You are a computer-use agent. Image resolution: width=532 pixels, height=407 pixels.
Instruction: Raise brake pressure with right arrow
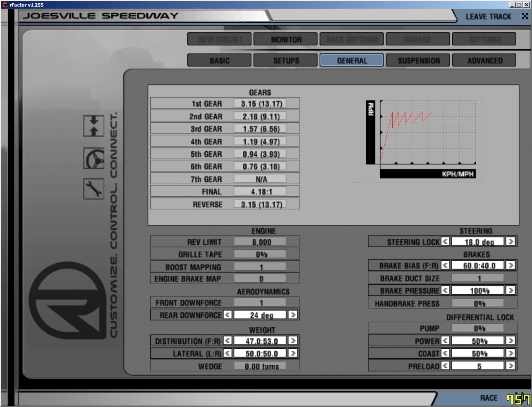510,290
